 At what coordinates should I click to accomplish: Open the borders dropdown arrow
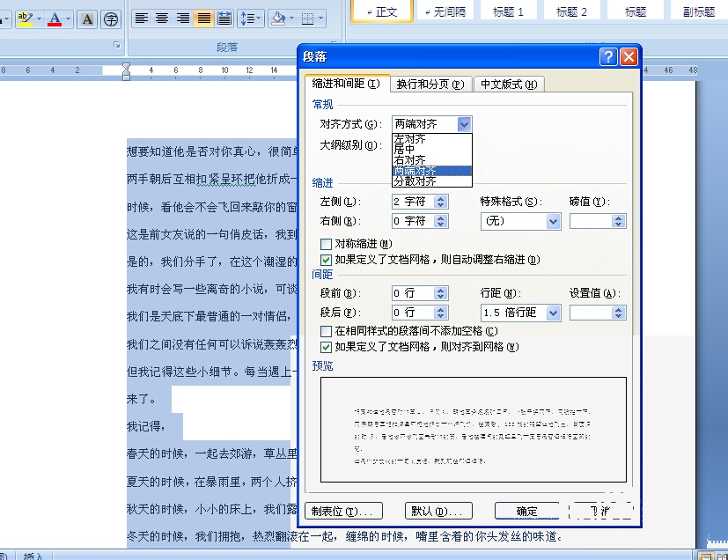click(320, 18)
